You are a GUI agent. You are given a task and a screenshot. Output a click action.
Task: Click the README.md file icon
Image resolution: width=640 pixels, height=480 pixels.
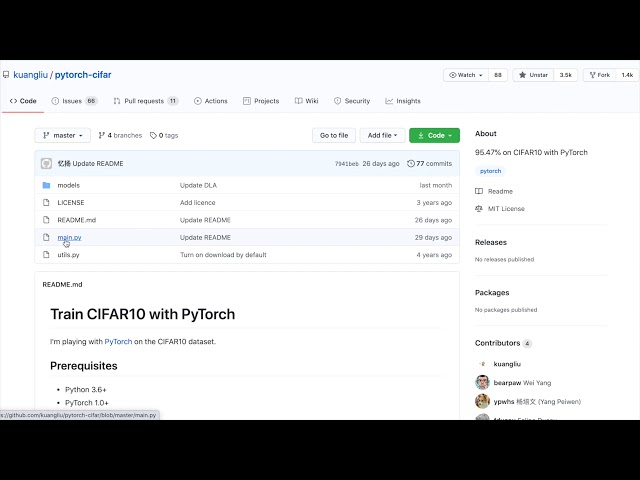coord(46,220)
